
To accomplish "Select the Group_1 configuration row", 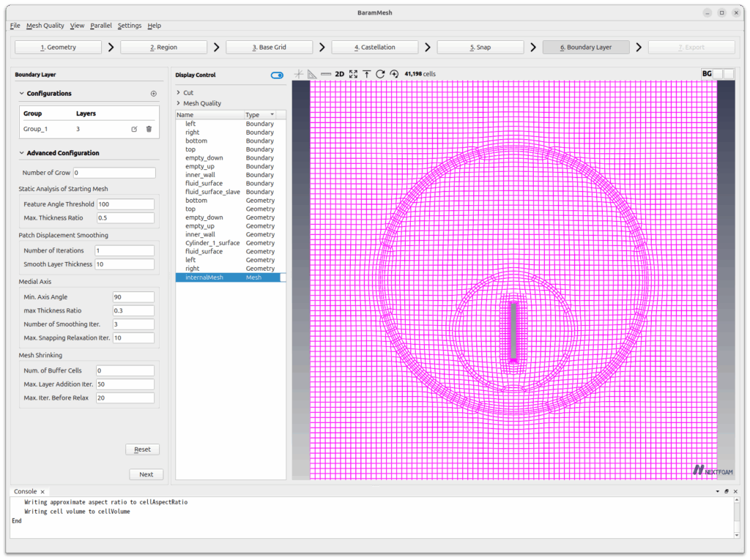I will (x=89, y=129).
